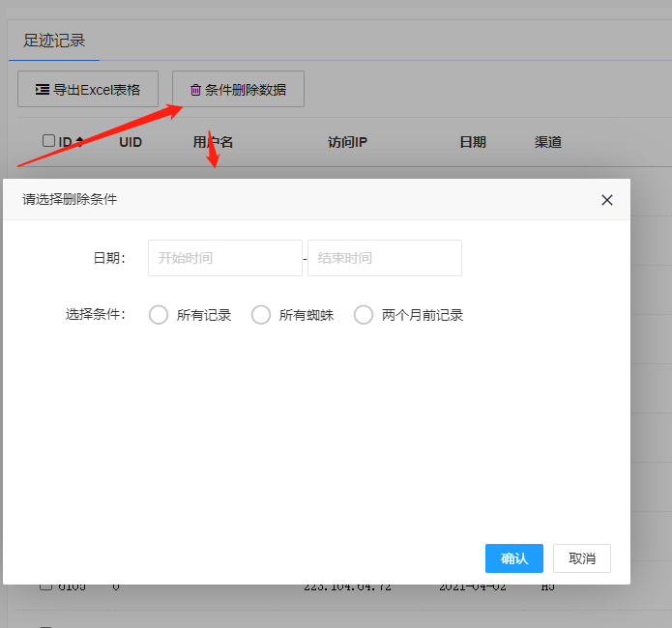Open the 结束时间 date picker field
The height and width of the screenshot is (628, 672).
384,258
